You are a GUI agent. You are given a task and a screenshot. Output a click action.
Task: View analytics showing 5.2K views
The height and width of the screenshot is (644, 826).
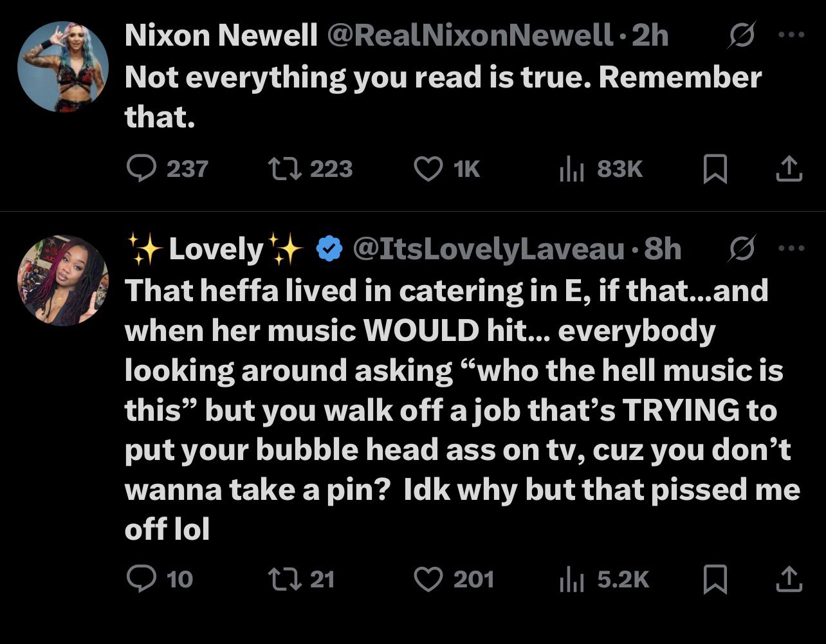566,579
